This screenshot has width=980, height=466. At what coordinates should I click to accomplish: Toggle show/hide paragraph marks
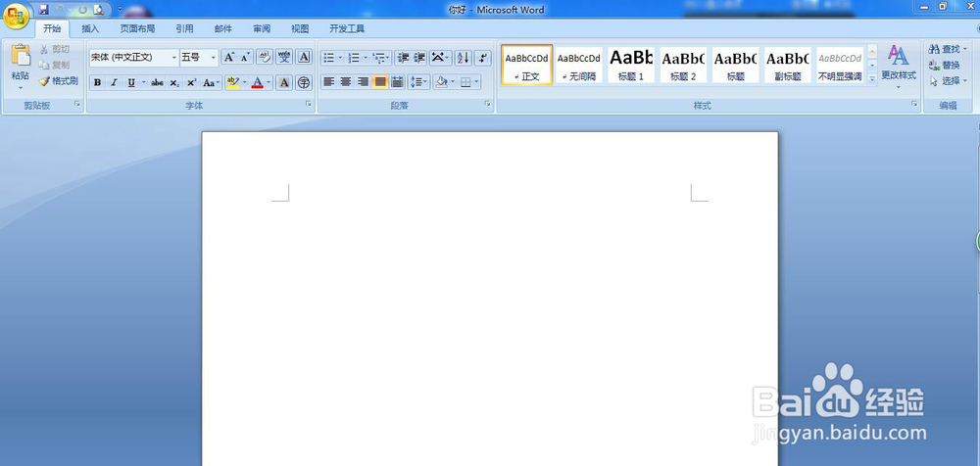pos(482,58)
